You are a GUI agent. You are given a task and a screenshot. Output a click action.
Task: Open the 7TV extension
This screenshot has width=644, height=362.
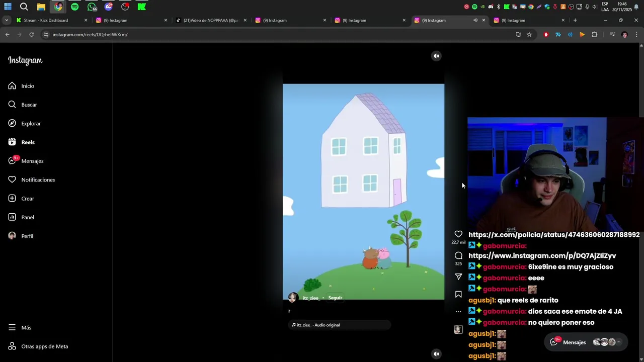(x=558, y=35)
